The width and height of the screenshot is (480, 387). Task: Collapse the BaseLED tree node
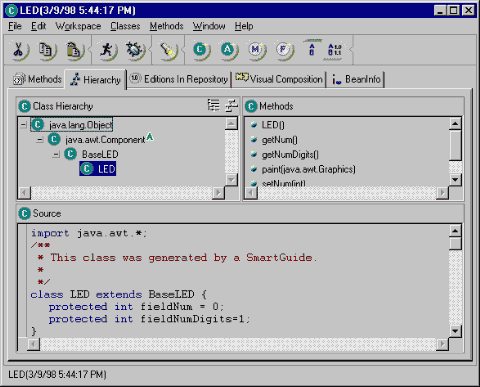pos(56,154)
